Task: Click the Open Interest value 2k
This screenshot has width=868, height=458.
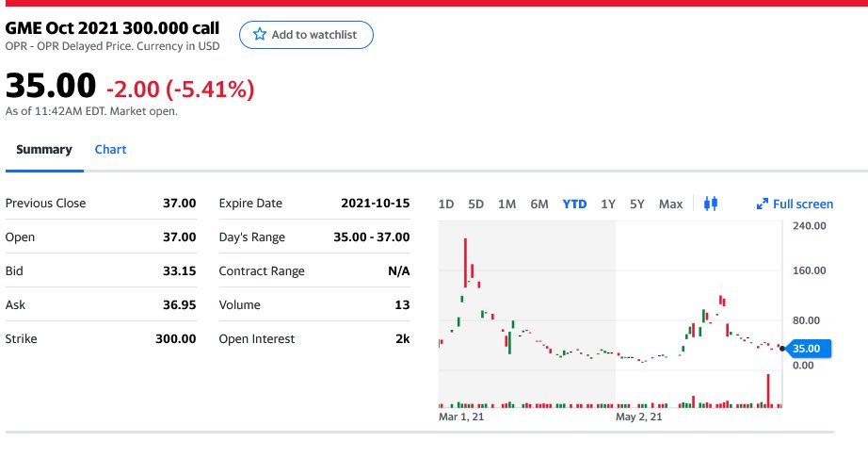Action: pyautogui.click(x=402, y=338)
